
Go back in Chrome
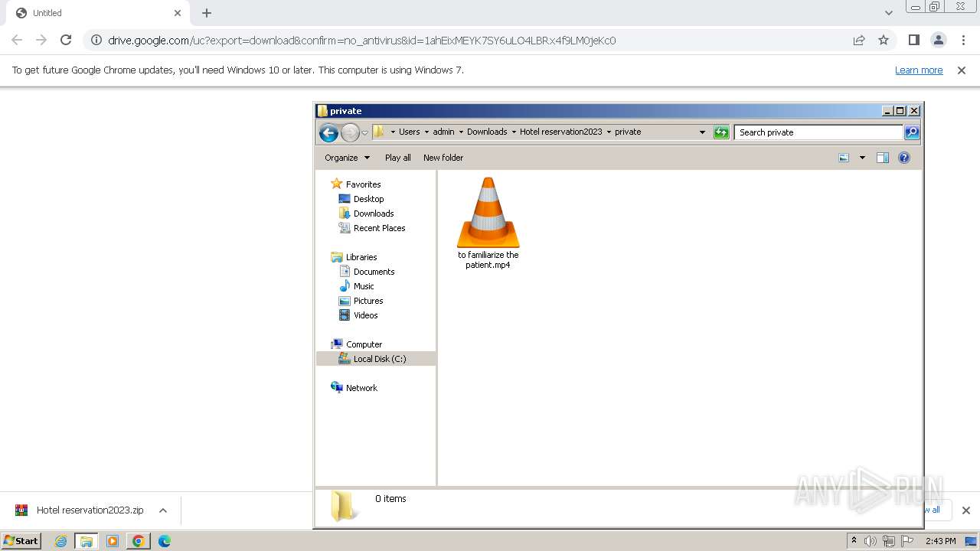point(17,40)
